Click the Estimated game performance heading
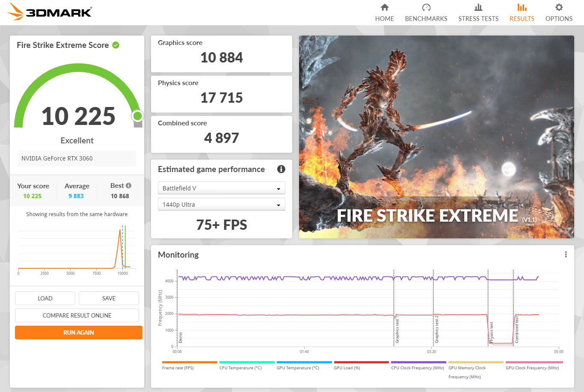The width and height of the screenshot is (584, 392). pyautogui.click(x=211, y=169)
